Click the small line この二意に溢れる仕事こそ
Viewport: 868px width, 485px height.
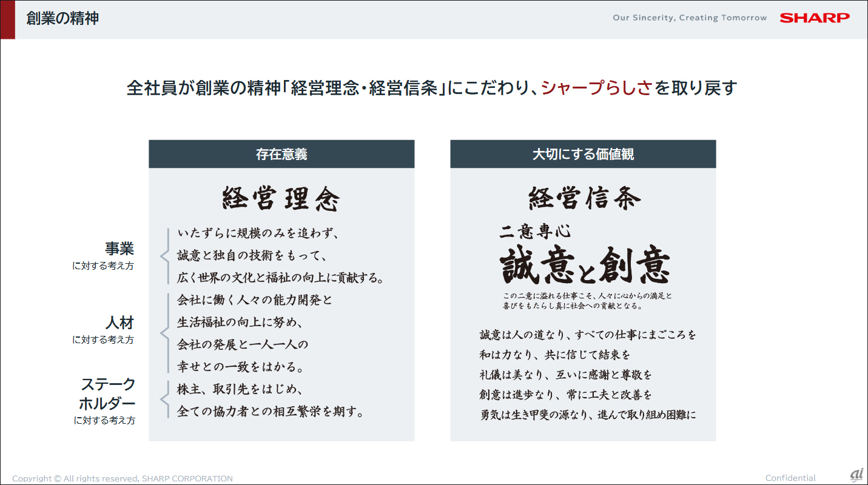587,296
